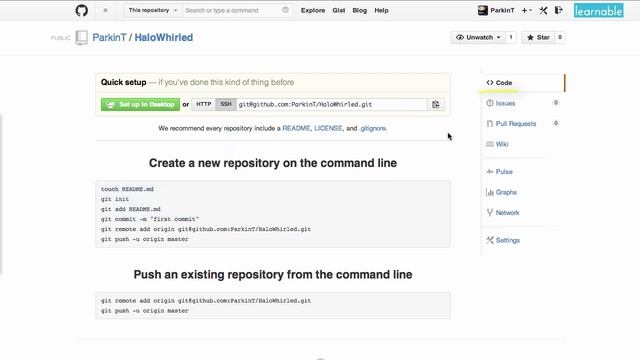Open the Explore menu item
The image size is (640, 360).
[x=313, y=11]
